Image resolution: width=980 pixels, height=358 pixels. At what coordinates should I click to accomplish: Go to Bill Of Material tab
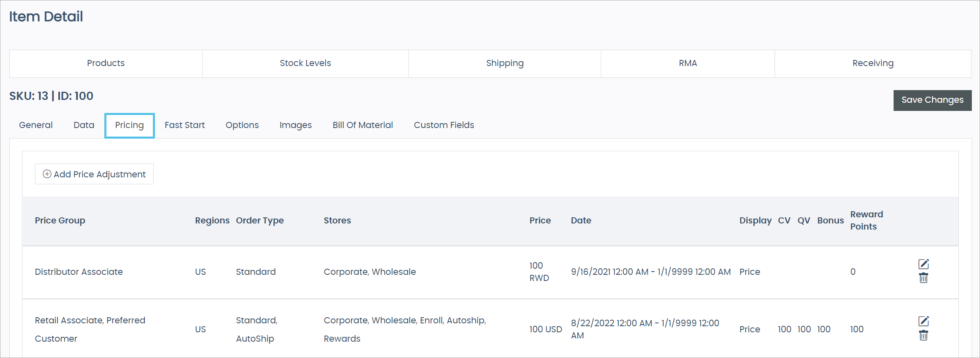pyautogui.click(x=362, y=125)
